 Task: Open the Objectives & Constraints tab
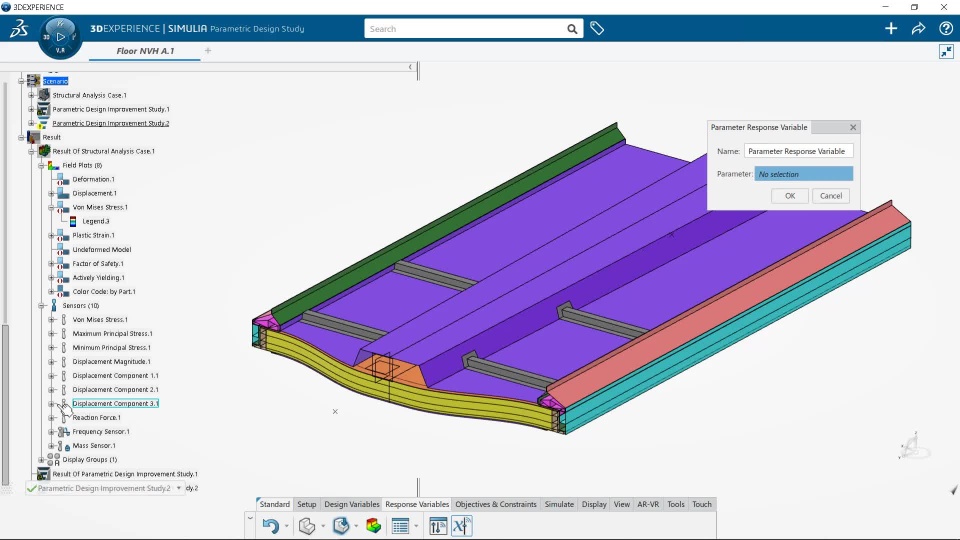(x=496, y=504)
